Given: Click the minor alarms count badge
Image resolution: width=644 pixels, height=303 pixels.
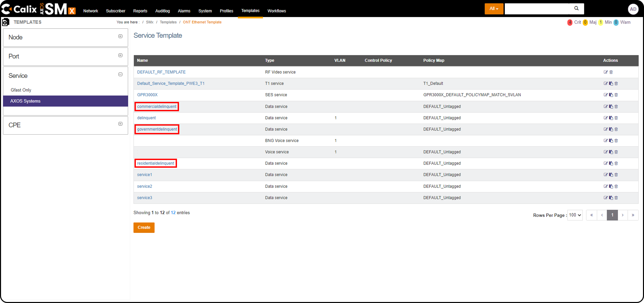Looking at the screenshot, I should pos(601,22).
